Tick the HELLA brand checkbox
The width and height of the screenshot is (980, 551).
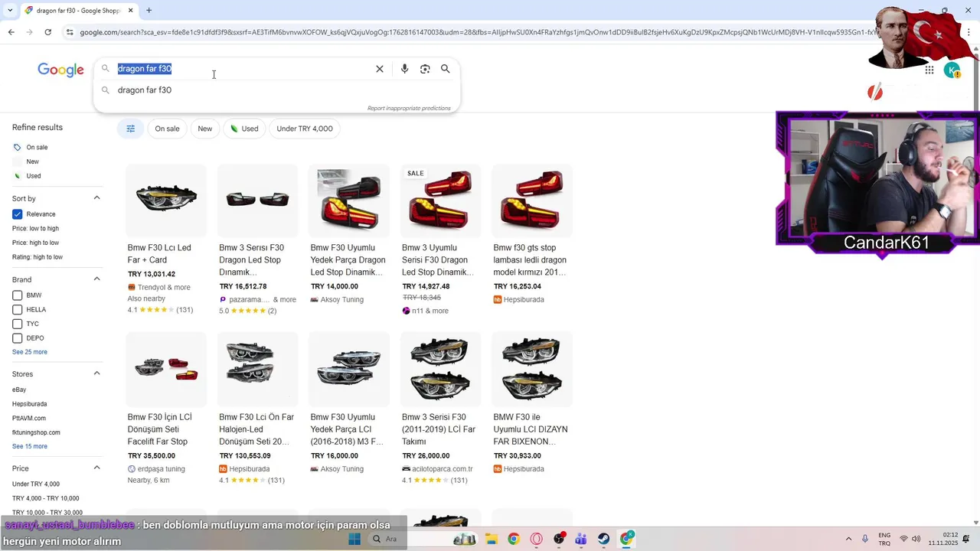point(17,310)
